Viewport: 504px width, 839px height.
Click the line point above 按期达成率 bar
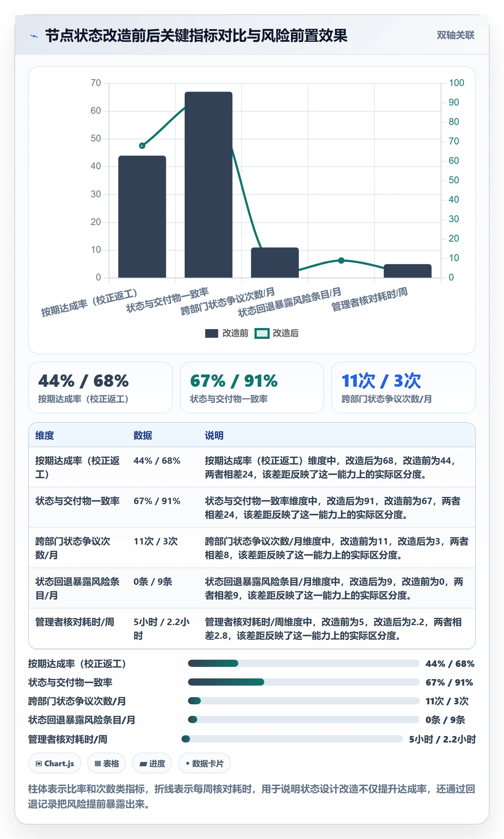(142, 145)
